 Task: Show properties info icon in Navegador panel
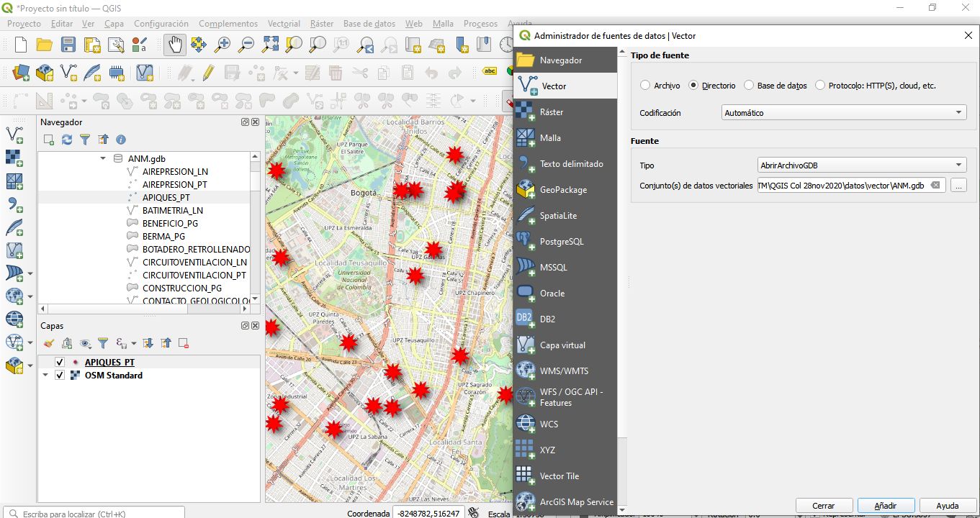[x=121, y=140]
